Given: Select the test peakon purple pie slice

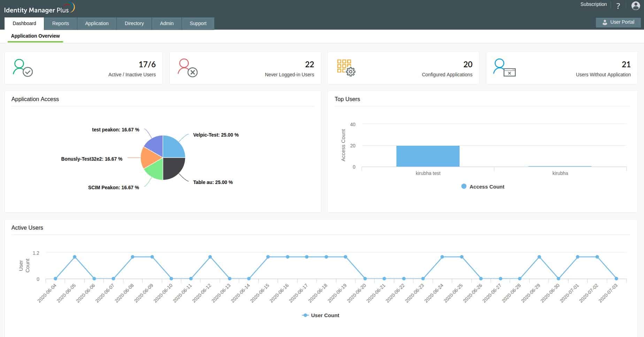Looking at the screenshot, I should coord(155,145).
